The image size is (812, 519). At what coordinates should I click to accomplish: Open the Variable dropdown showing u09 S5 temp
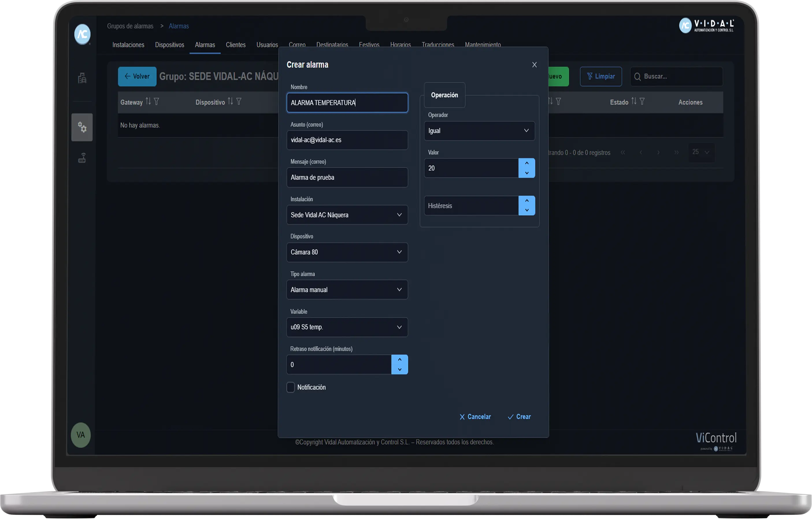point(347,327)
